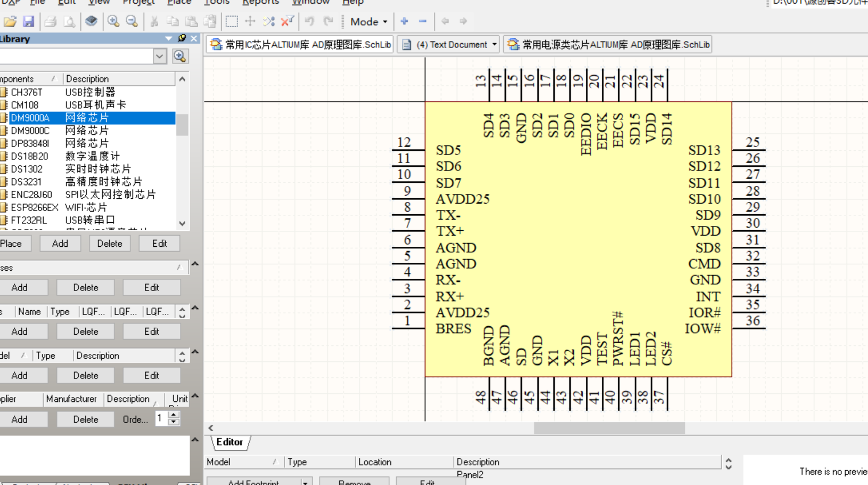
Task: Open the View menu
Action: pos(99,2)
